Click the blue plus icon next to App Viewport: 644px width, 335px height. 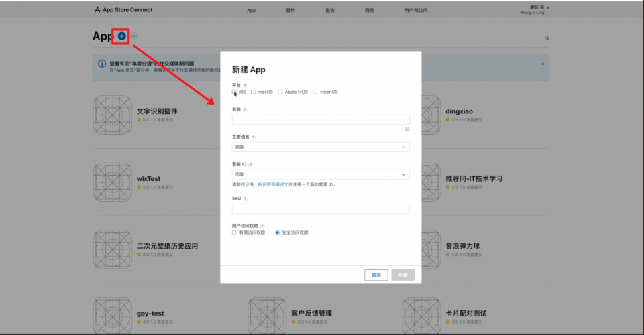121,36
